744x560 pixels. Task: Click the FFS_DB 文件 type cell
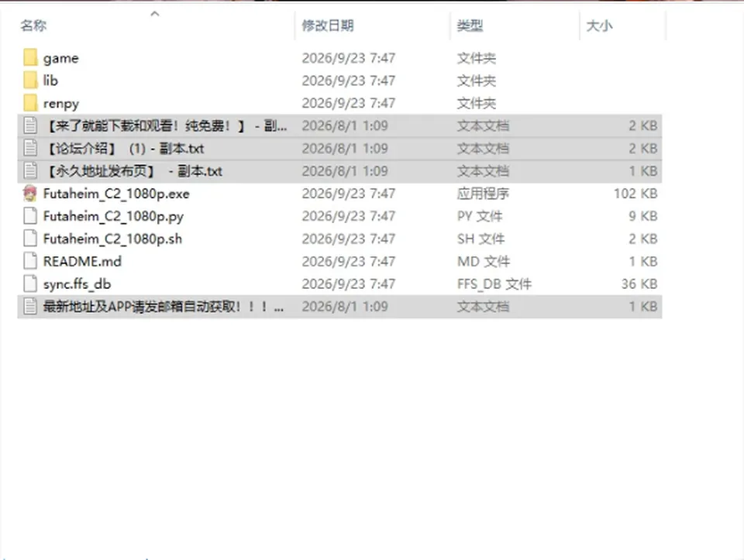(x=494, y=284)
